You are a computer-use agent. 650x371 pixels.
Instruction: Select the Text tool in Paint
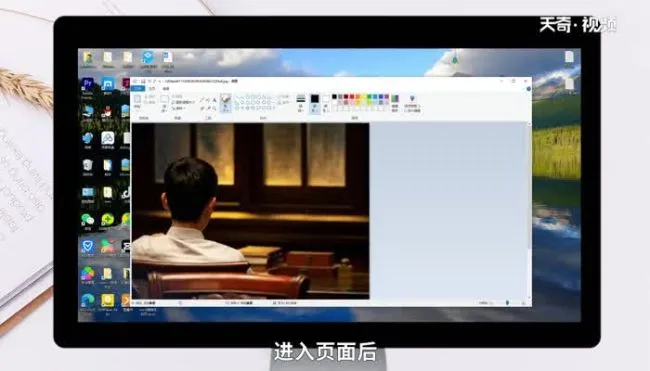point(214,100)
